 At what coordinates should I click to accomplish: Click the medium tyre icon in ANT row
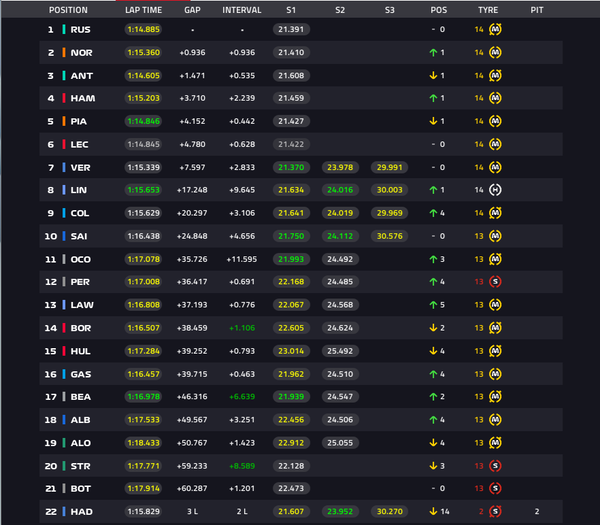tap(495, 75)
